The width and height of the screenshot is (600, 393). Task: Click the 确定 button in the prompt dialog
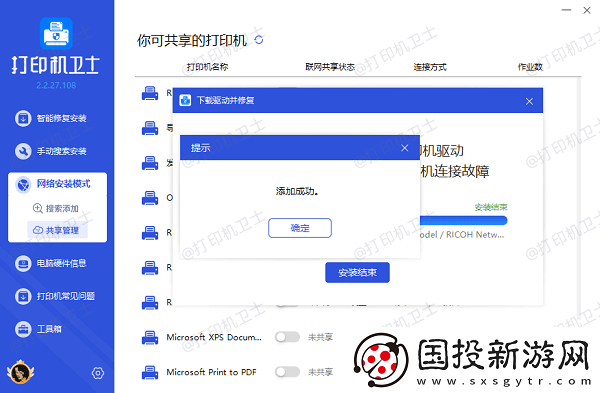(x=300, y=228)
